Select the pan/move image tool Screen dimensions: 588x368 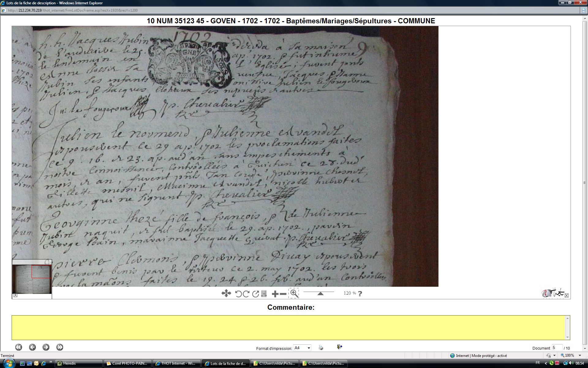pos(226,293)
